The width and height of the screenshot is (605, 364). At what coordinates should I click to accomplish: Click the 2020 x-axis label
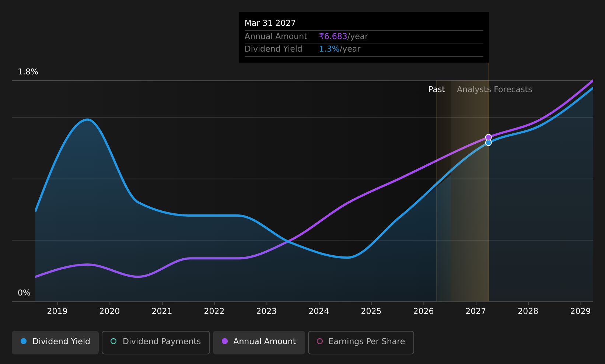pos(109,311)
